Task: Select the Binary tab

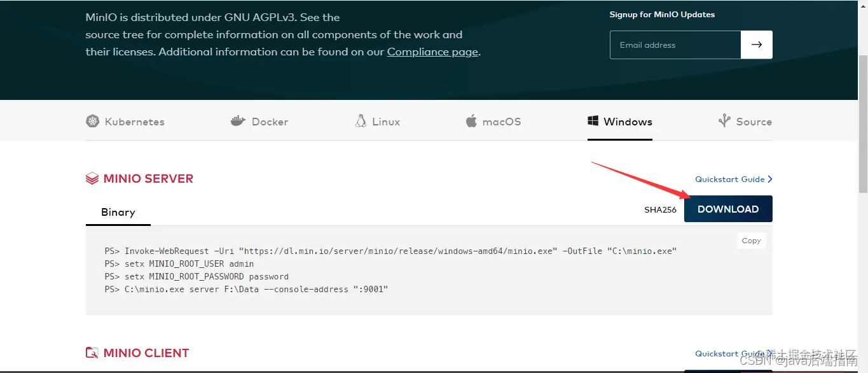Action: [x=118, y=213]
